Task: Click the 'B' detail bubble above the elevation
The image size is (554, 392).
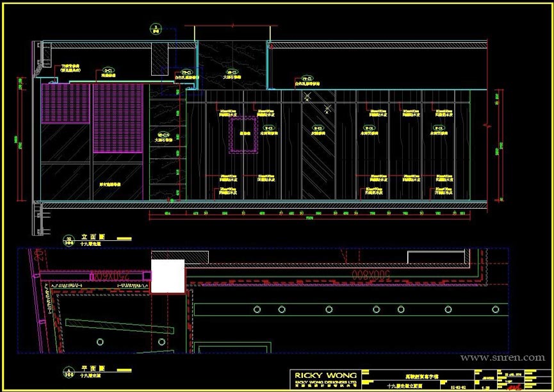Action: (156, 29)
